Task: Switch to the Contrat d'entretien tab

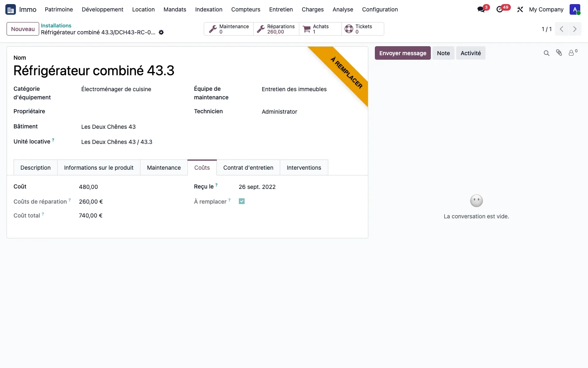Action: coord(248,168)
